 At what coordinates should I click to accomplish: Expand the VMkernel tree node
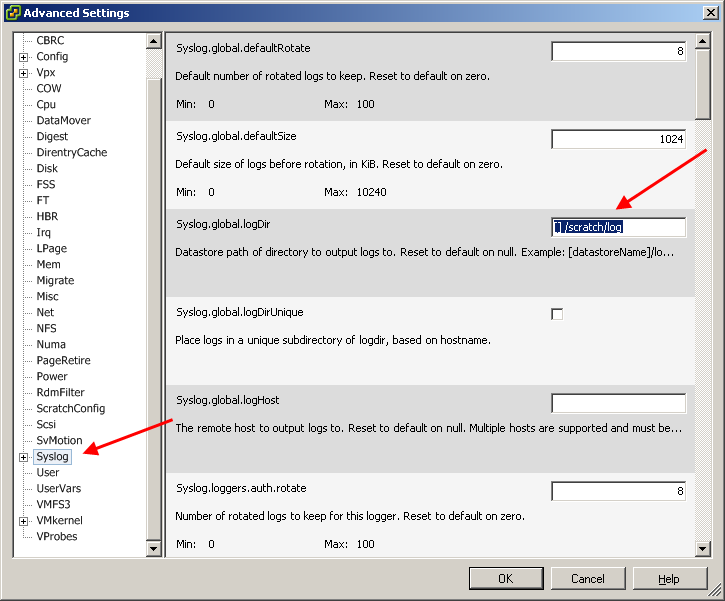(23, 521)
